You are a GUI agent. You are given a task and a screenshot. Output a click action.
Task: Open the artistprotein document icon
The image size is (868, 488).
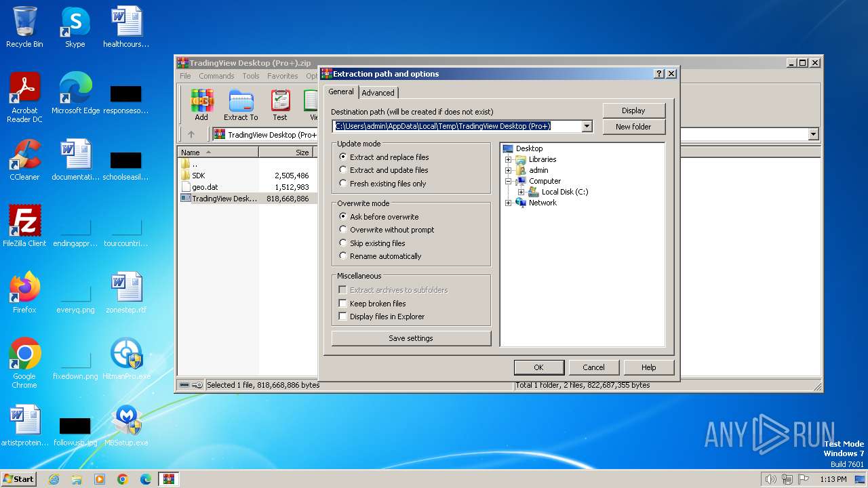coord(24,426)
